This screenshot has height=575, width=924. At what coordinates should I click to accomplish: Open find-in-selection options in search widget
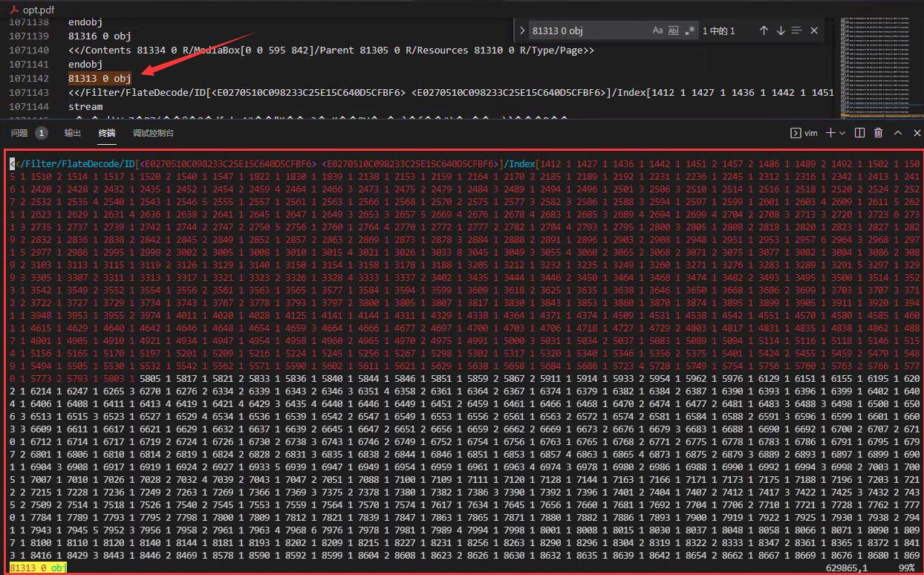[x=797, y=30]
